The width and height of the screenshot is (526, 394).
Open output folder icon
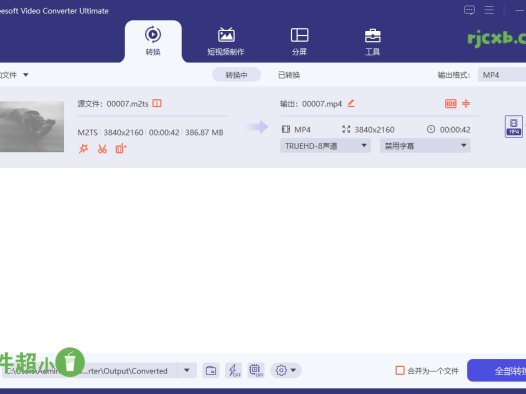211,371
